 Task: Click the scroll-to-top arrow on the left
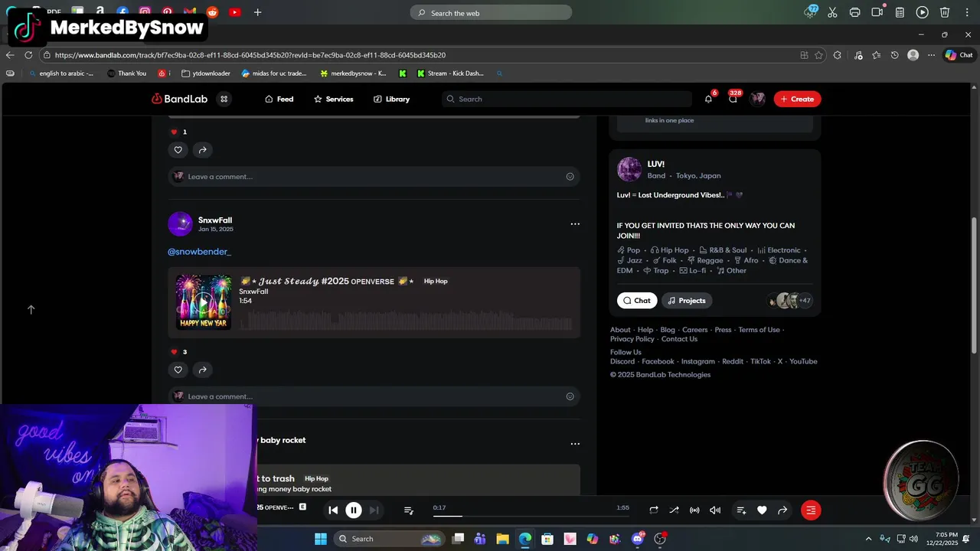(31, 309)
